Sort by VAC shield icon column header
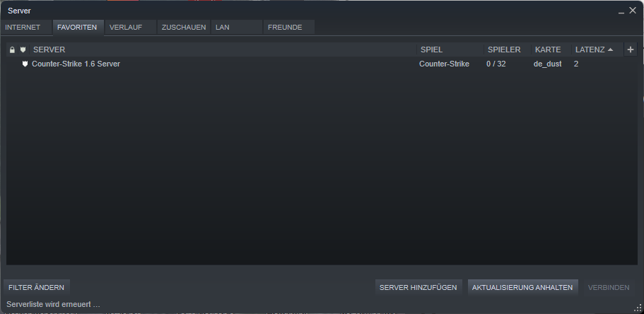The width and height of the screenshot is (644, 314). (x=23, y=50)
